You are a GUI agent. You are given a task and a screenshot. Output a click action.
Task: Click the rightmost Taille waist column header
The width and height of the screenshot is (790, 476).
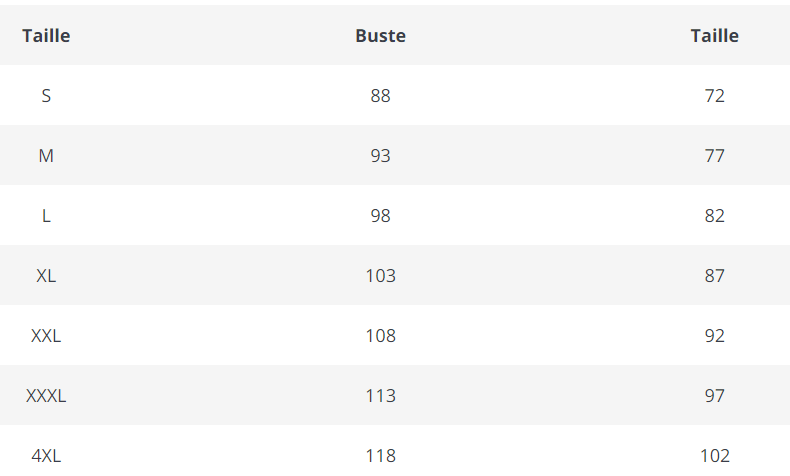[x=714, y=36]
